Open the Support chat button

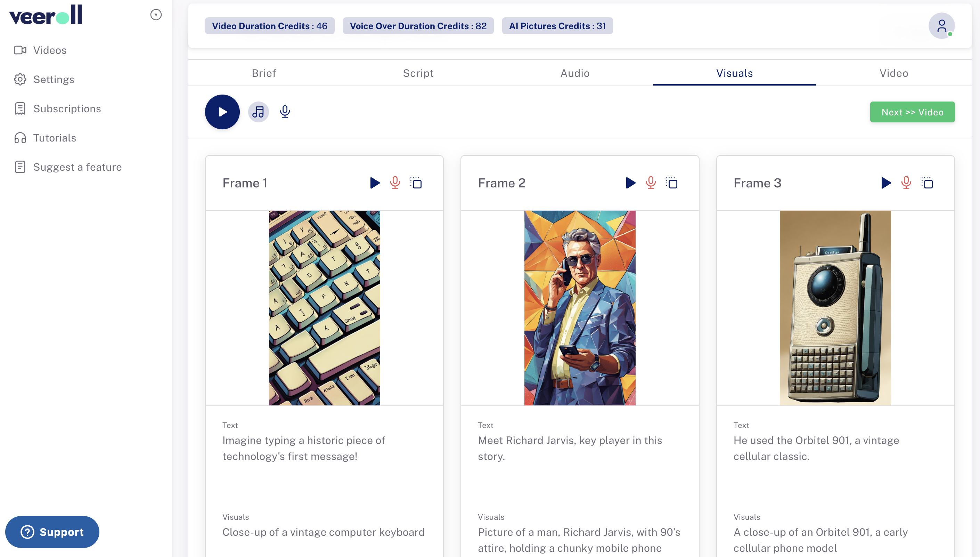[52, 532]
